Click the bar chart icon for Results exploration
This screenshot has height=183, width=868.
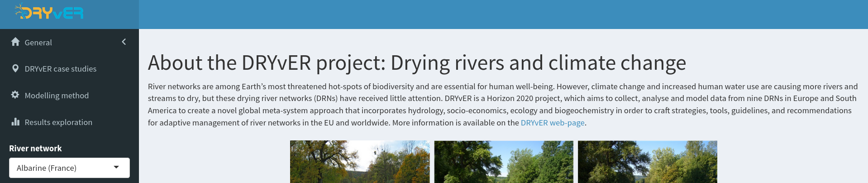point(15,121)
